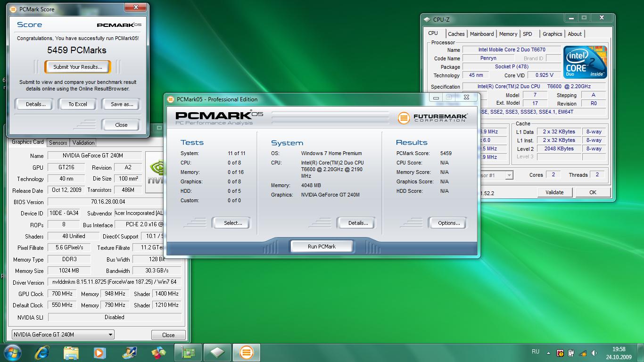Viewport: 644px width, 362px height.
Task: Click the Futuremark orange logo in PCMark05
Action: coord(404,117)
